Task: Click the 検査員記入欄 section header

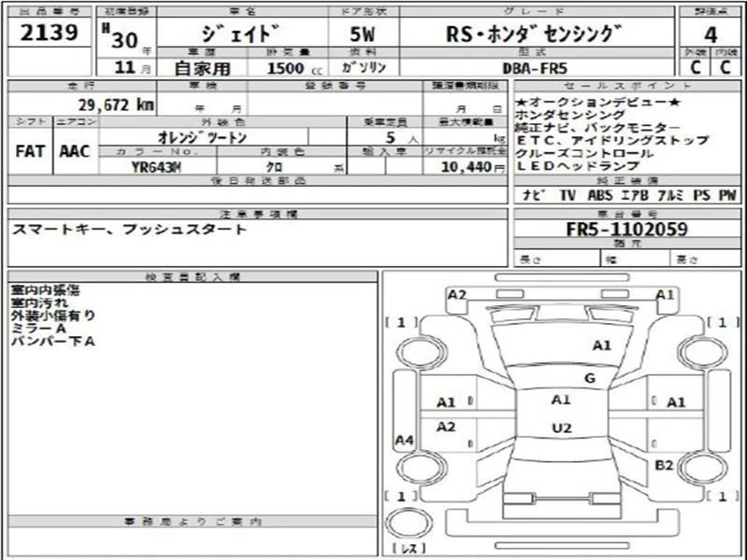Action: (x=194, y=277)
